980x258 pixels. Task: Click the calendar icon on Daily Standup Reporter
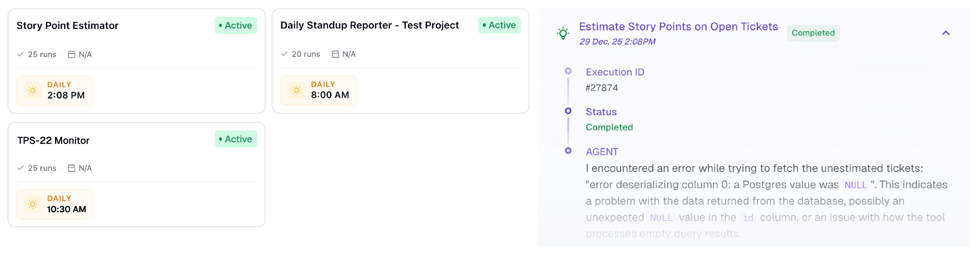(335, 54)
